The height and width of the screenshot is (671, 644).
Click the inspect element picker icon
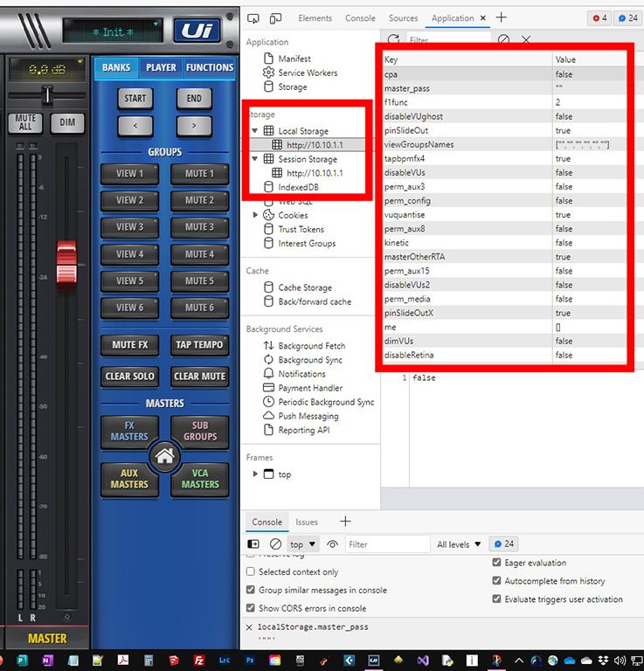click(x=253, y=18)
